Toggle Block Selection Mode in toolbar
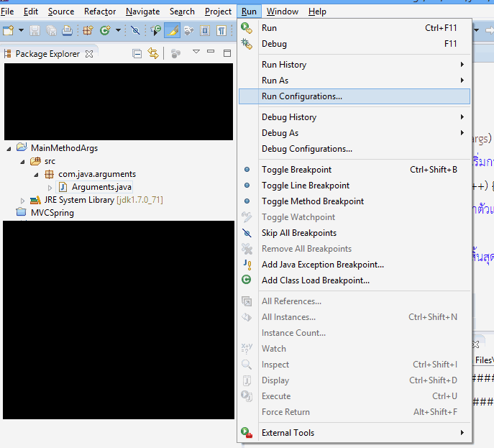Viewport: 494px width, 448px height. point(205,30)
